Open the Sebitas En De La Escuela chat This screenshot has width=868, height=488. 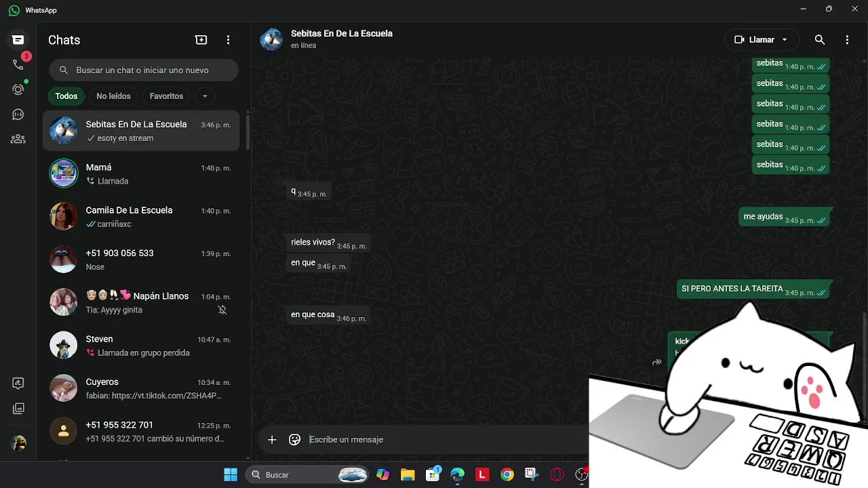point(141,131)
